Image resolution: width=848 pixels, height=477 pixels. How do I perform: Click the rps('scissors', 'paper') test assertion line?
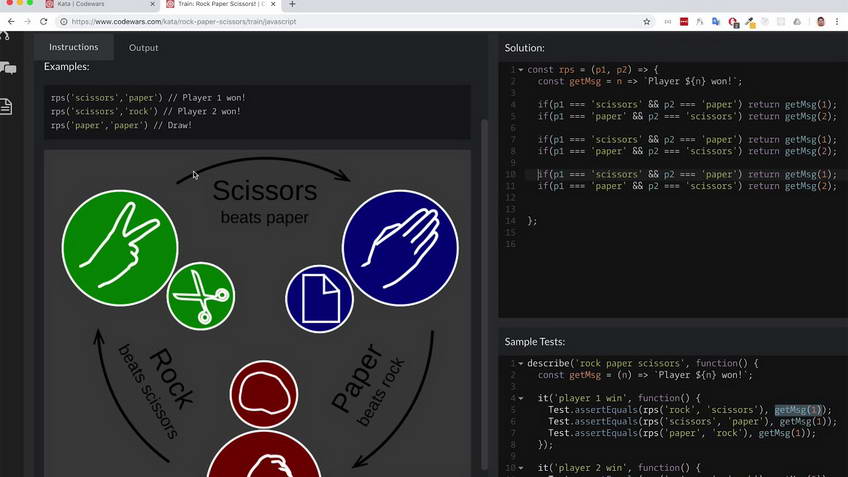[692, 421]
